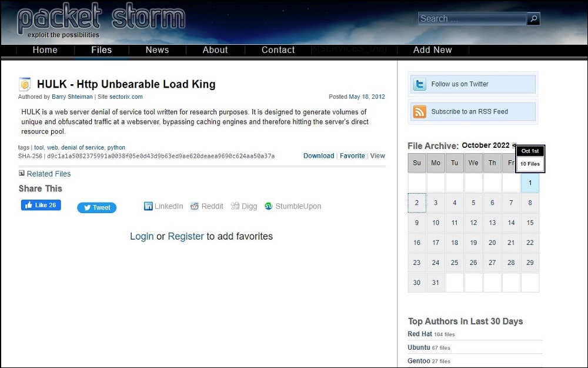Select October 12 in the calendar

[473, 223]
